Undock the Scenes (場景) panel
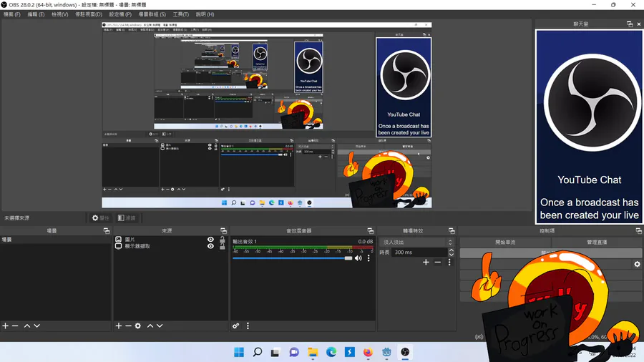This screenshot has height=362, width=644. click(107, 231)
